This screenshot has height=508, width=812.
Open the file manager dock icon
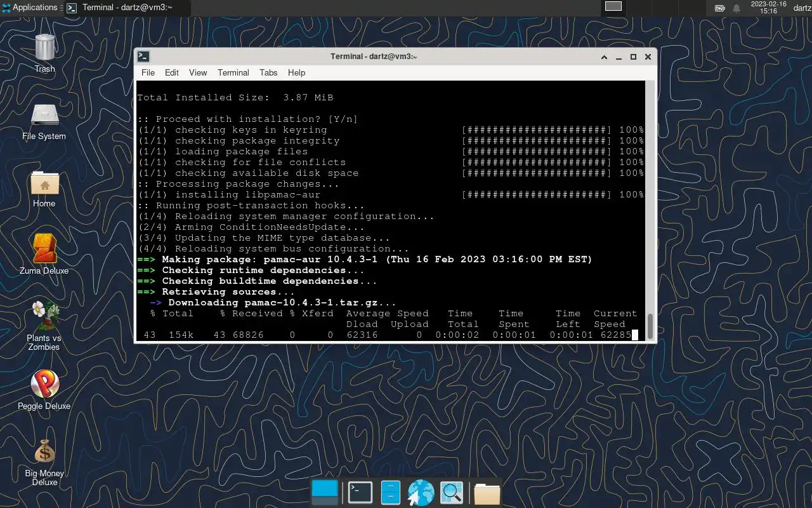[391, 493]
